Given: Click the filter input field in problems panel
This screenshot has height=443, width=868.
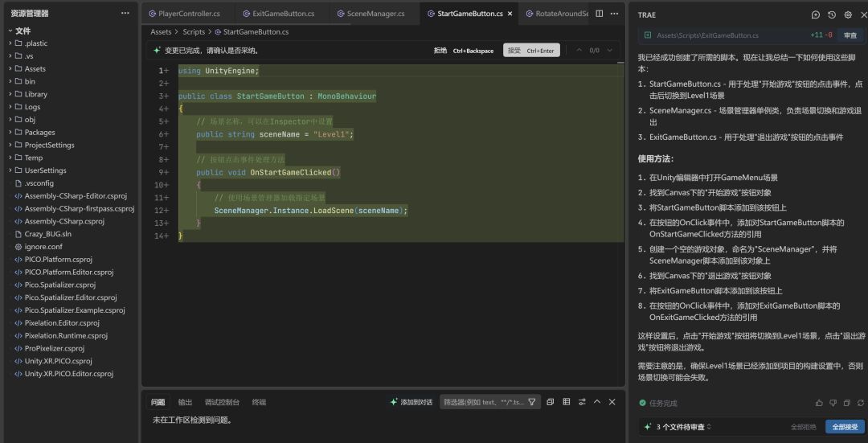Looking at the screenshot, I should tap(484, 402).
